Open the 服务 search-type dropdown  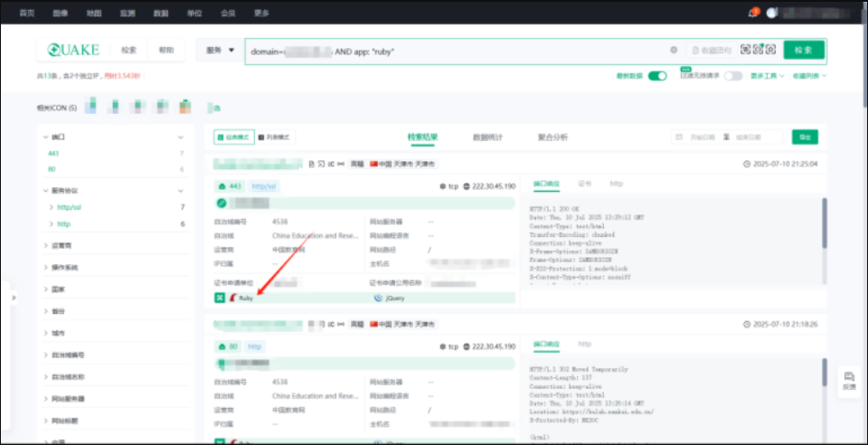click(221, 50)
